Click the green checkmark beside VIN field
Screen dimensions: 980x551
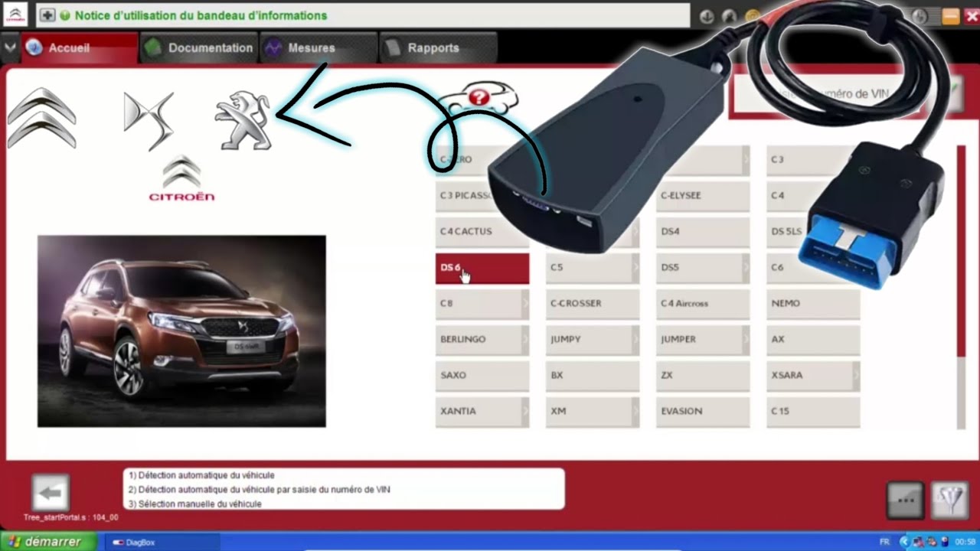(x=953, y=93)
